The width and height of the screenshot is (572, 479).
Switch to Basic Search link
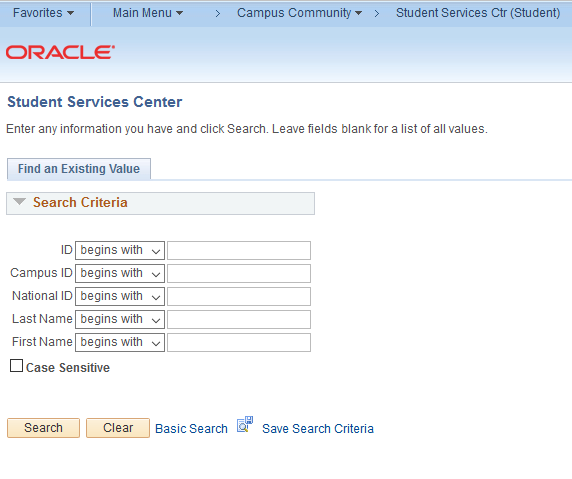tap(191, 429)
